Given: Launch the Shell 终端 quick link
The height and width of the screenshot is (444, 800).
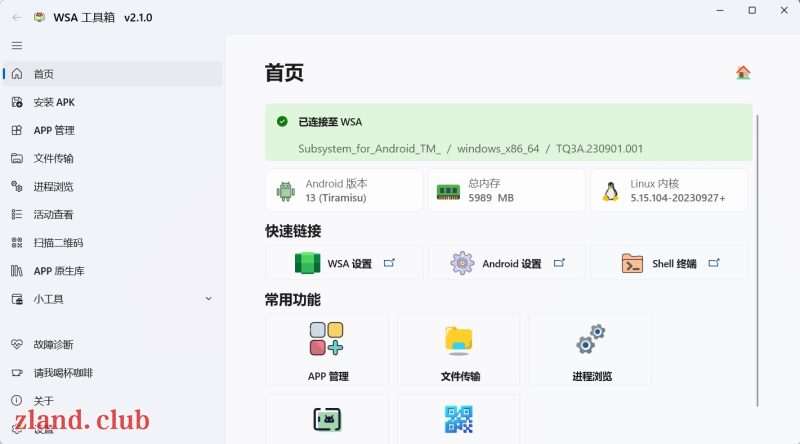Looking at the screenshot, I should [x=669, y=263].
